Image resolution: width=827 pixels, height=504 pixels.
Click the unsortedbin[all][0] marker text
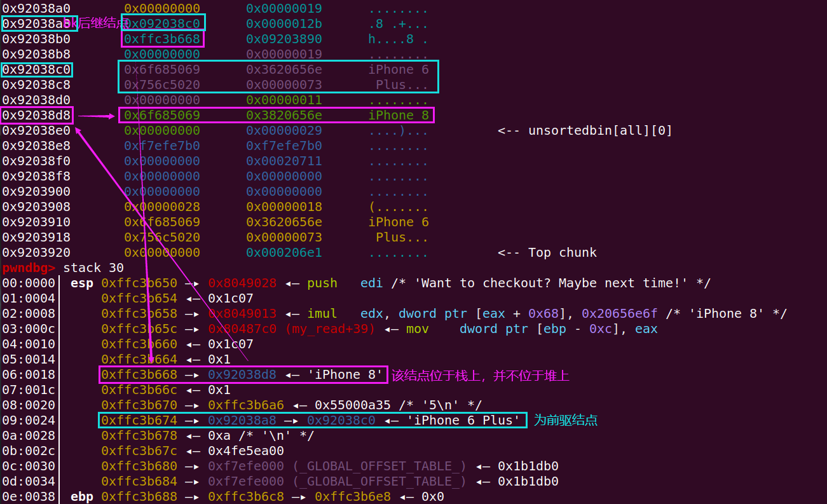coord(585,131)
